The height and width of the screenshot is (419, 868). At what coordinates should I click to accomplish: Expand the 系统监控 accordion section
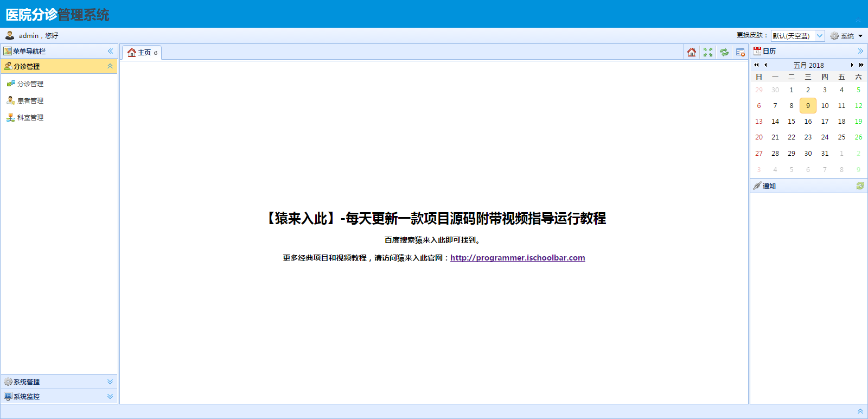click(110, 396)
